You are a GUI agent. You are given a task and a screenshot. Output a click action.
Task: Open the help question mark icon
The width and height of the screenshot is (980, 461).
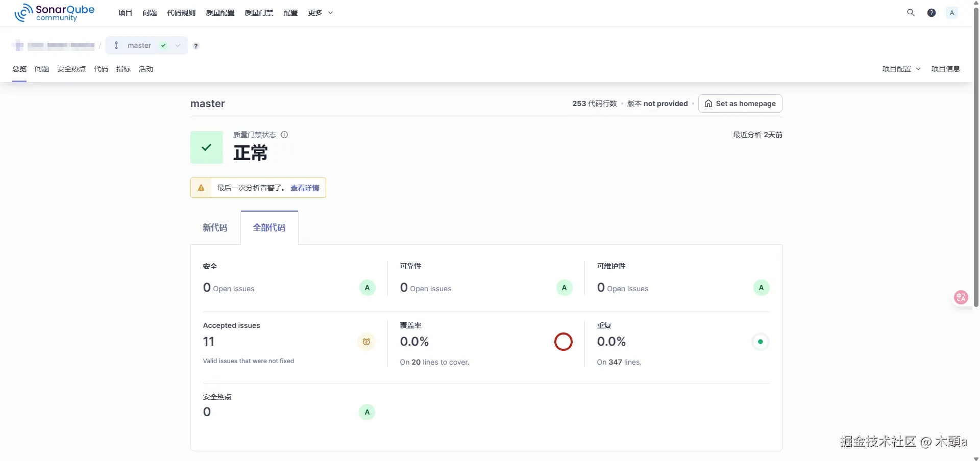click(x=932, y=13)
